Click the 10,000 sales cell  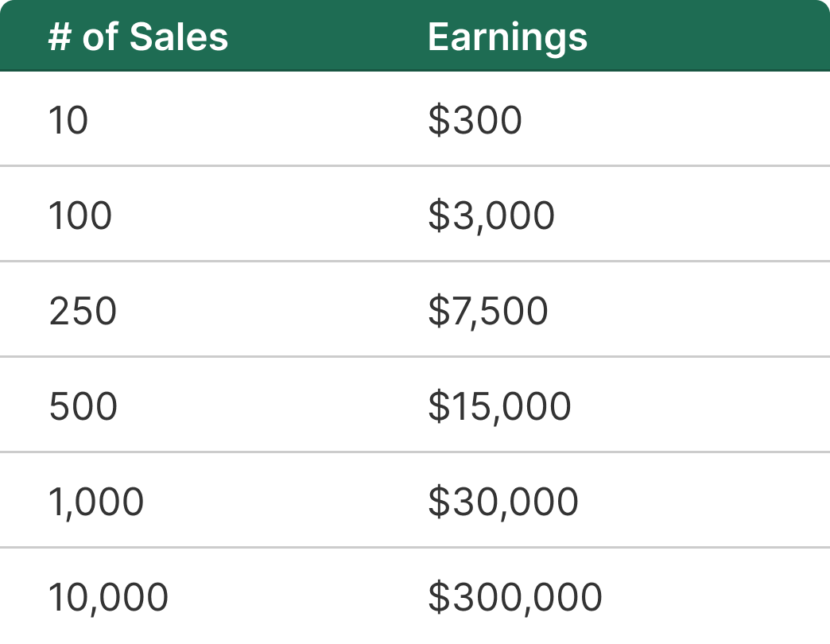click(108, 597)
